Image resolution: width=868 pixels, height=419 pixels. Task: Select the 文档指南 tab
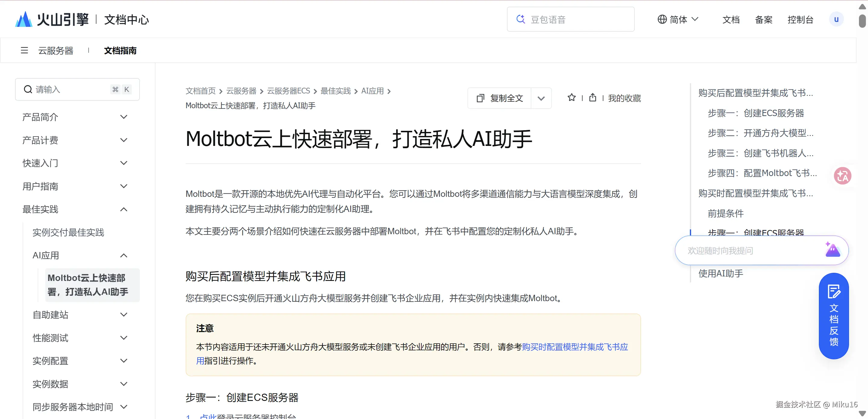(120, 51)
